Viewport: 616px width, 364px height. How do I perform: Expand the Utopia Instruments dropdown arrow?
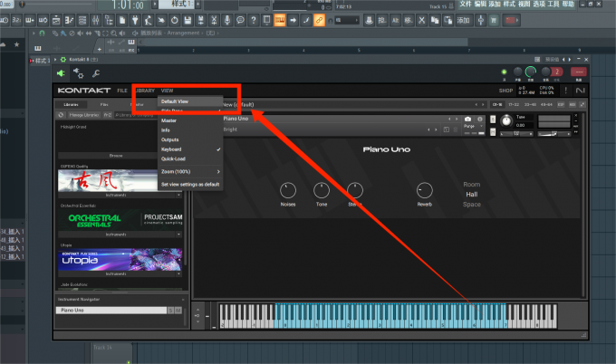(178, 274)
